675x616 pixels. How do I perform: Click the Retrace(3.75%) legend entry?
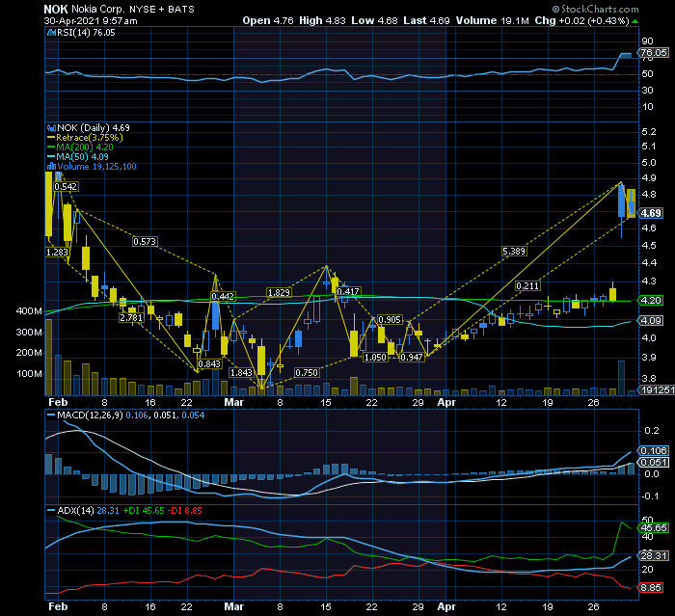point(90,138)
